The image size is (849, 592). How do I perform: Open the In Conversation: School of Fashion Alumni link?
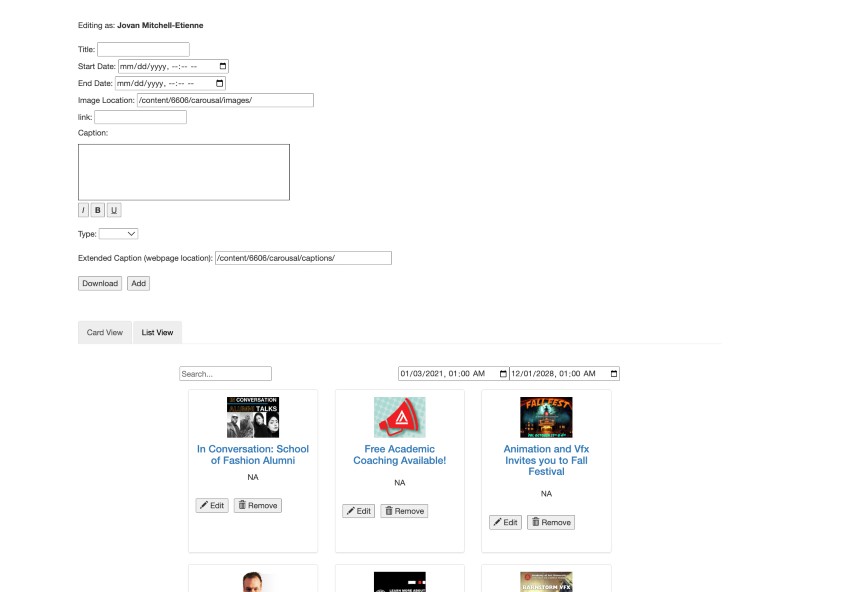[x=252, y=455]
